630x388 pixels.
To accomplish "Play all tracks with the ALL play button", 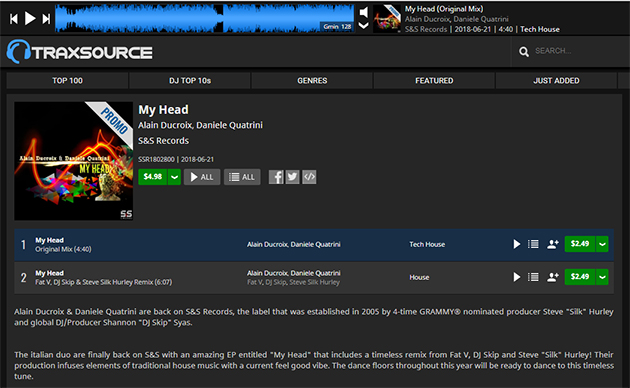I will pyautogui.click(x=202, y=177).
